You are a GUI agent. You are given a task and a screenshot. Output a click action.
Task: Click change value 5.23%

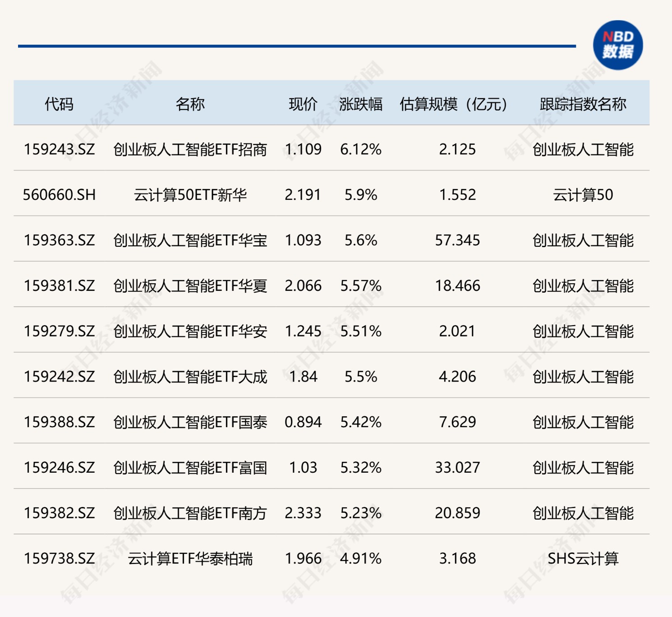pos(361,513)
